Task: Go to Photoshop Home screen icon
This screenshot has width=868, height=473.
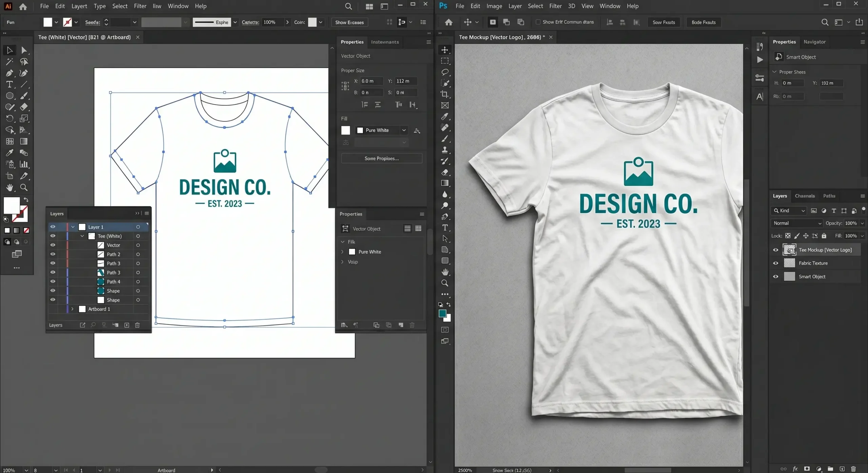Action: [x=449, y=22]
